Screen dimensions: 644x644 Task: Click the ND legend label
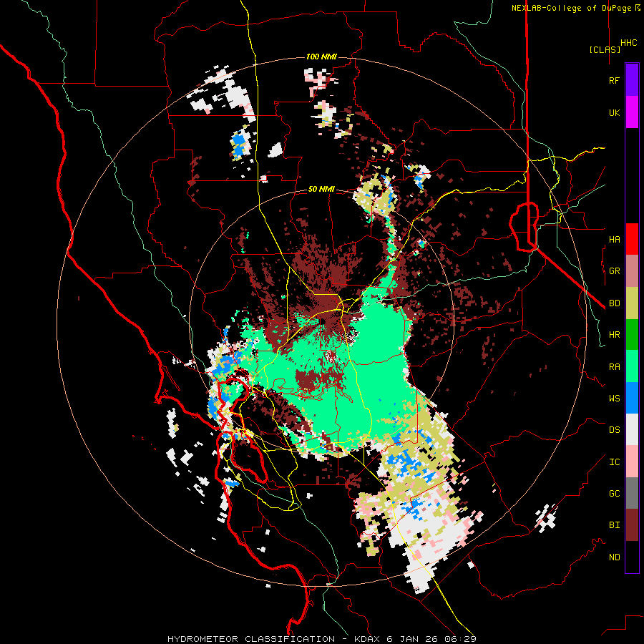(614, 557)
